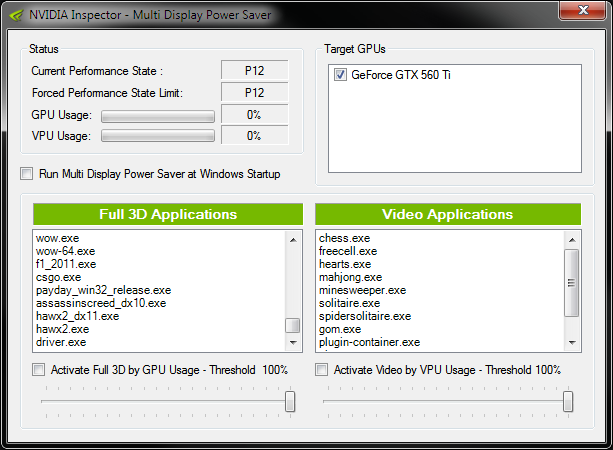The image size is (613, 450).
Task: Select mahjong.exe entry
Action: (x=350, y=277)
